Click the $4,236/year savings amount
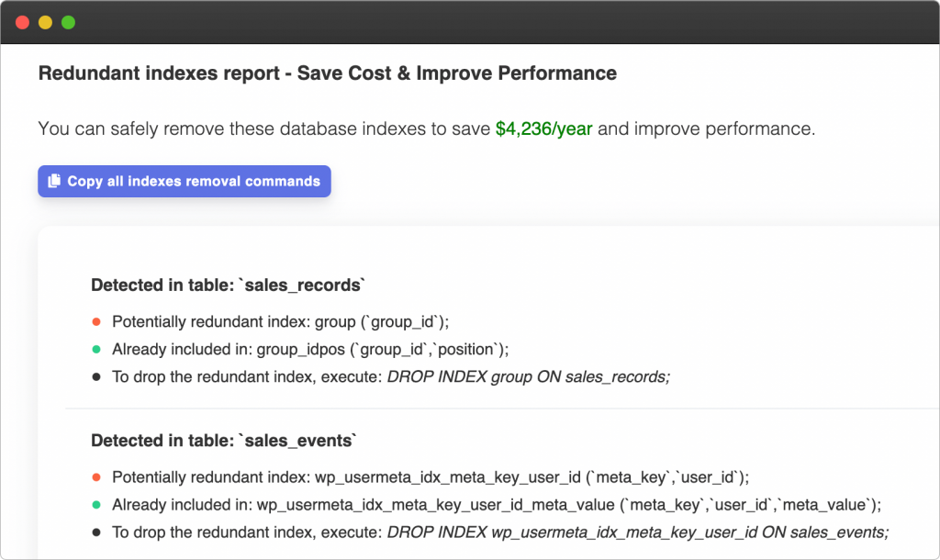940x560 pixels. coord(543,129)
